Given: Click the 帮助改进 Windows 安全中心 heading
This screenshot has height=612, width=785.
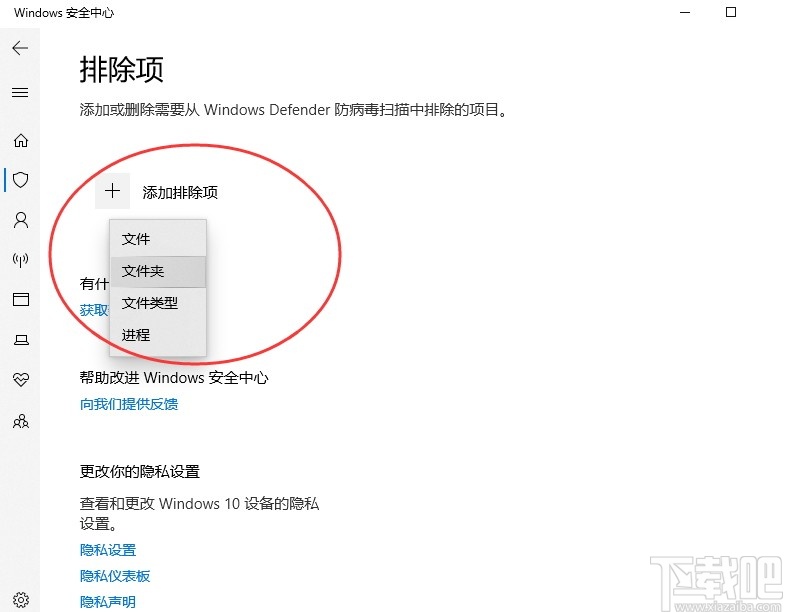Looking at the screenshot, I should tap(174, 378).
